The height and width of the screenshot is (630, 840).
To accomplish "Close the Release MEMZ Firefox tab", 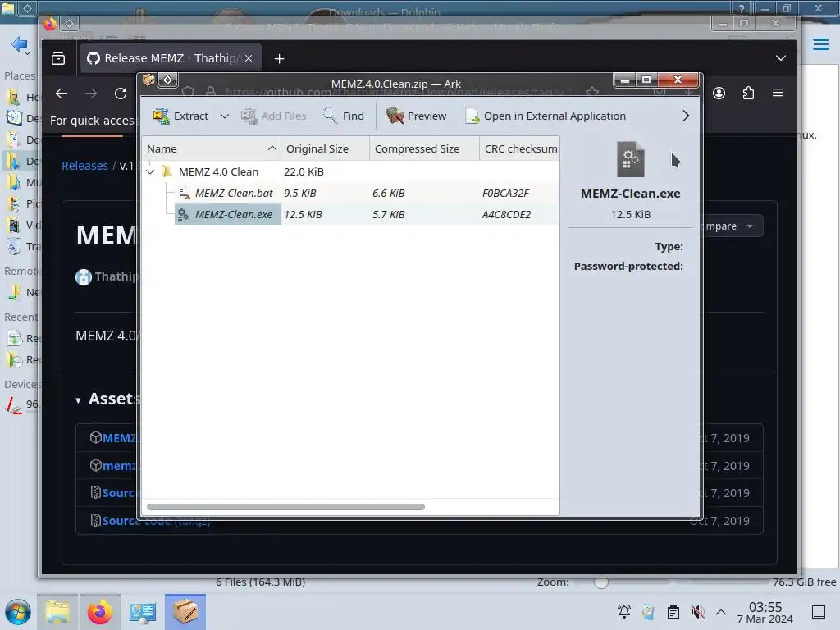I will point(249,58).
